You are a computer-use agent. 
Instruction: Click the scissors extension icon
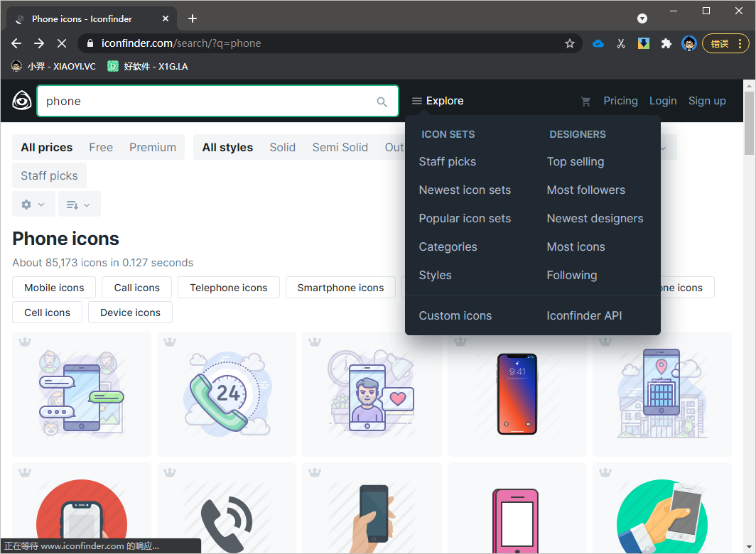pyautogui.click(x=621, y=43)
